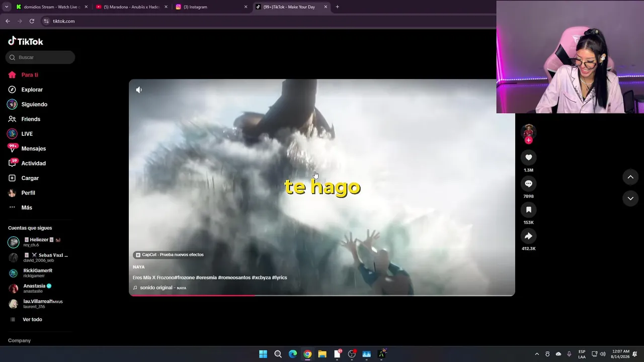Click the Cargar upload icon
The height and width of the screenshot is (362, 644).
pos(12,178)
